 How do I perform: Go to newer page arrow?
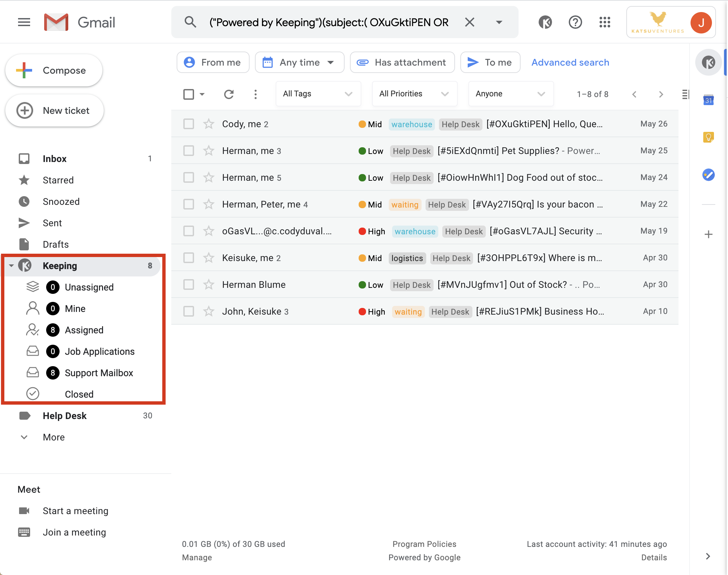(634, 94)
